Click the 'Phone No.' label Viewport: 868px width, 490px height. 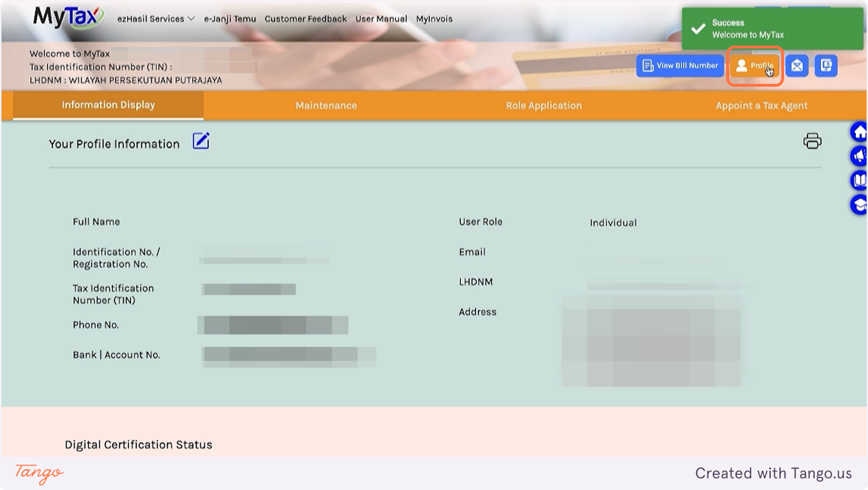pyautogui.click(x=95, y=325)
